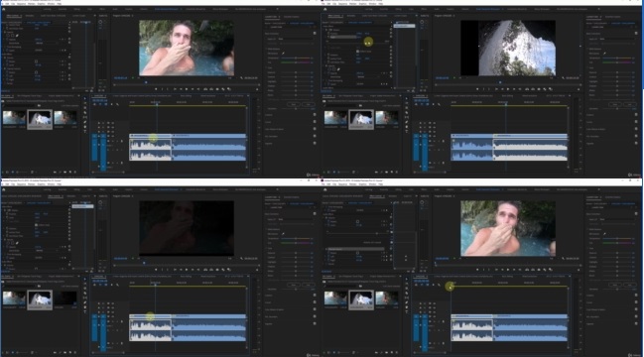Select first video clip on top-left screenshot's timeline
The image size is (644, 357).
click(x=150, y=136)
